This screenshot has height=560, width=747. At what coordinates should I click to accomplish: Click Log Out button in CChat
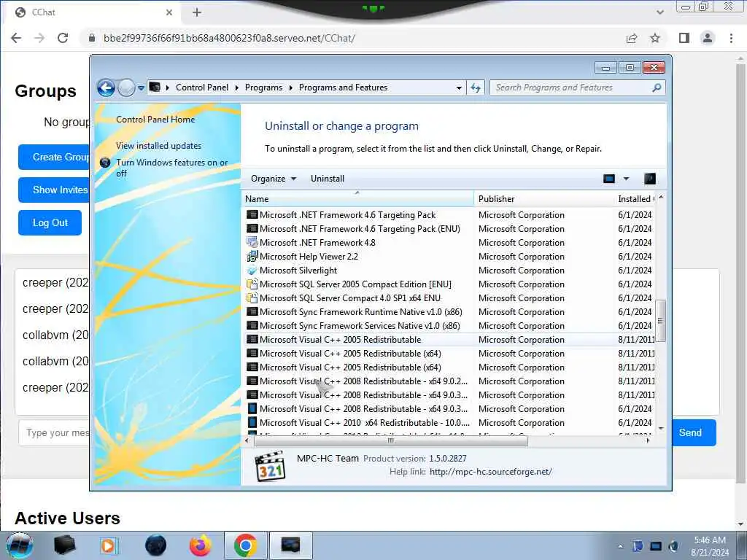50,223
